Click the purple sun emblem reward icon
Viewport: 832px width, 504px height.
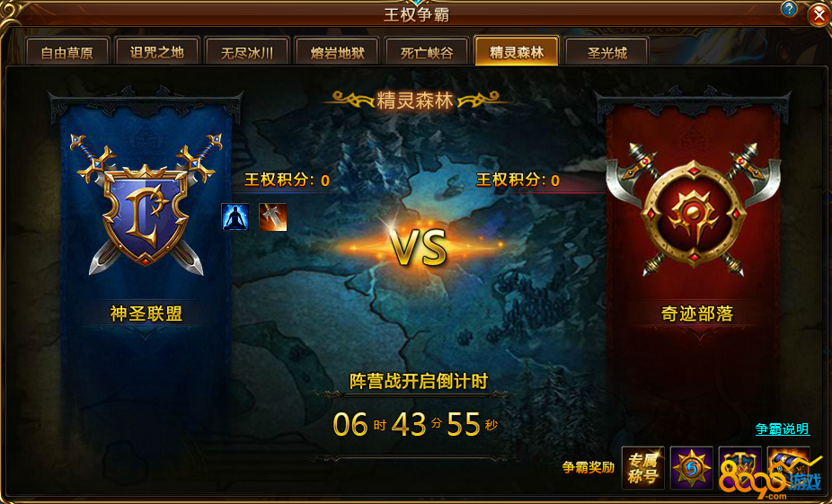pos(692,467)
